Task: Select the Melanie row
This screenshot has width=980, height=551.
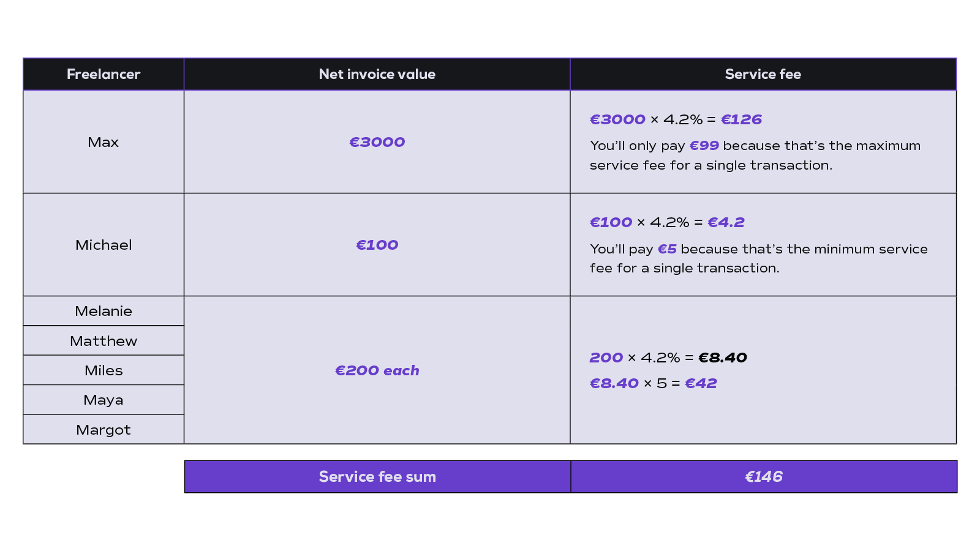Action: pos(104,311)
